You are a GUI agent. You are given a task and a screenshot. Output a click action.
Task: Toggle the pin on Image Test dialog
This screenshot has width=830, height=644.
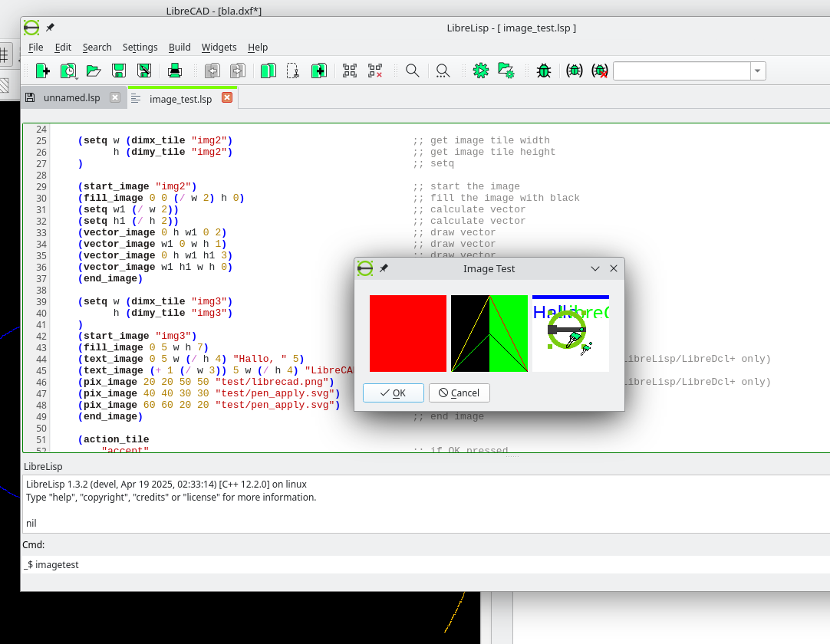tap(384, 268)
